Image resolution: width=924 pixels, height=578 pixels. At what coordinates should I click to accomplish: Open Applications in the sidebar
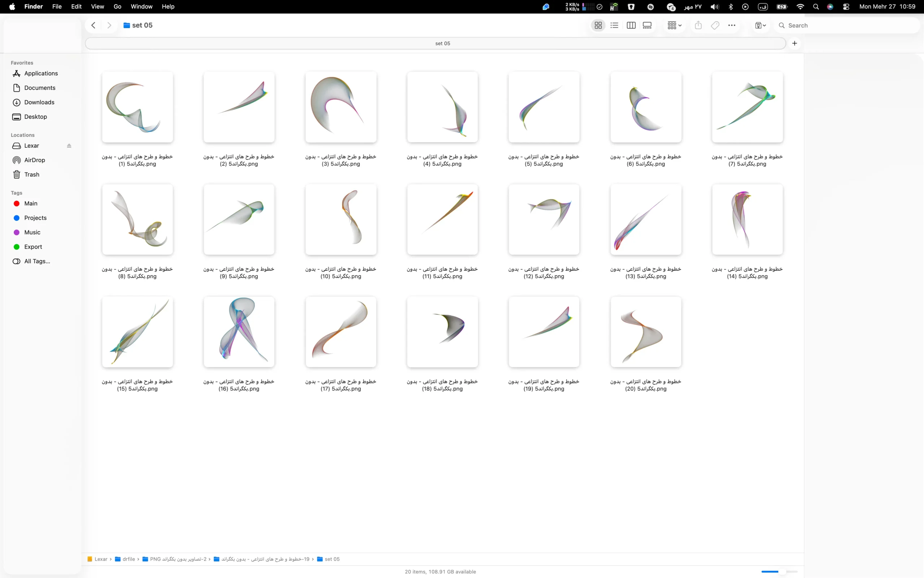41,73
